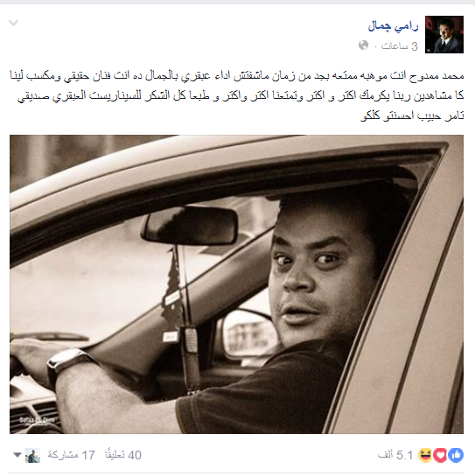
Task: Click the car's side mirror in the photo
Action: (248, 334)
